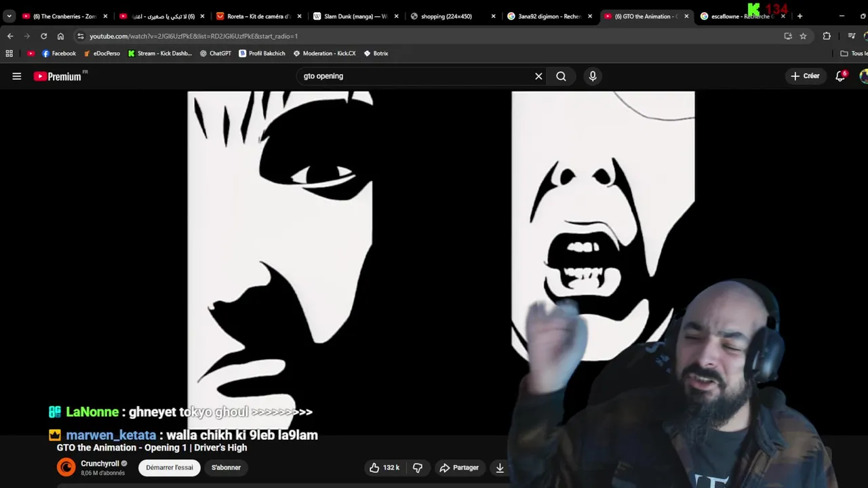Switch to the escaflowne search tab
The width and height of the screenshot is (868, 488).
[x=744, y=16]
